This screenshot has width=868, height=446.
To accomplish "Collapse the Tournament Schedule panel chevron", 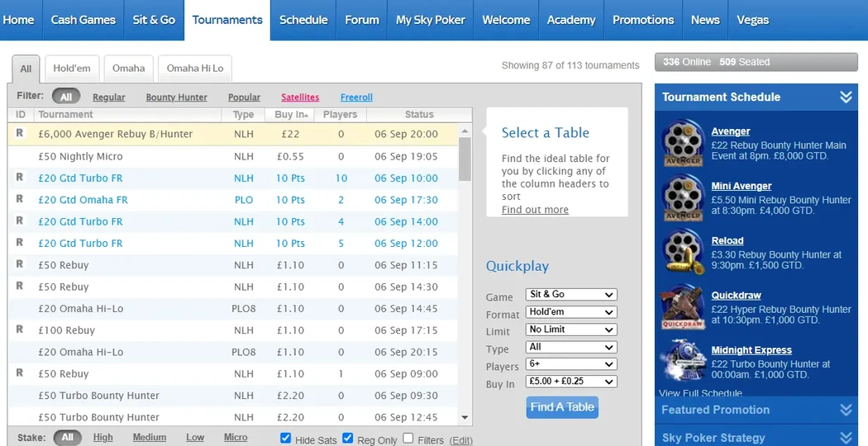I will tap(846, 97).
